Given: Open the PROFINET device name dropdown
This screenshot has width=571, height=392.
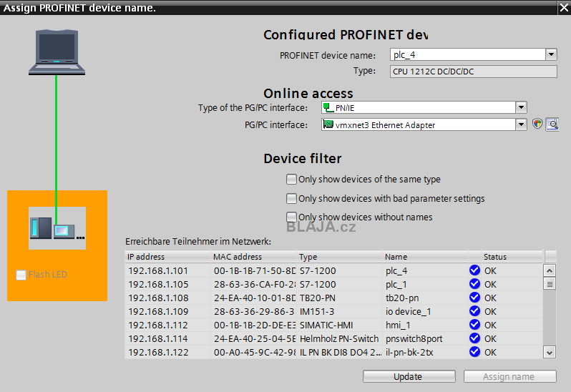Looking at the screenshot, I should 551,54.
